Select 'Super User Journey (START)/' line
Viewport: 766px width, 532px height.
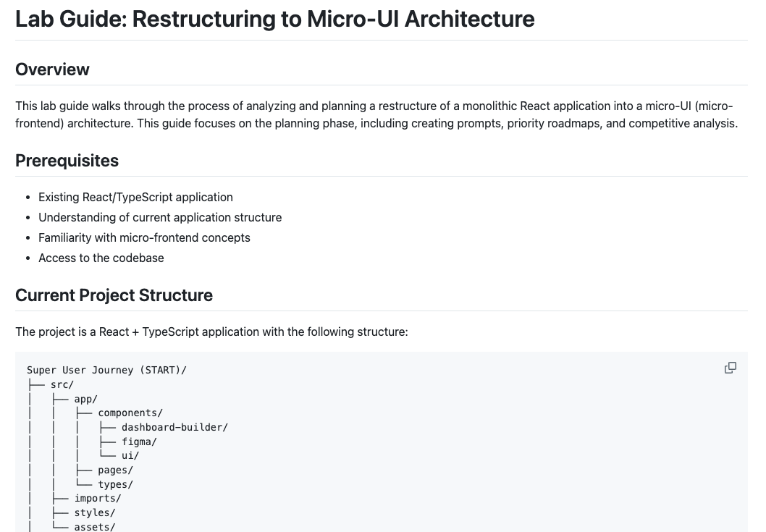click(106, 370)
